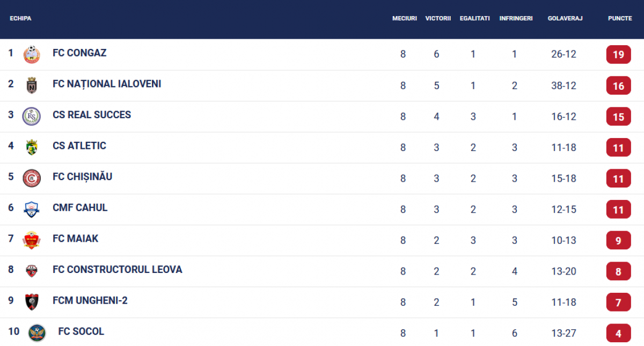Click the FC Chișinău round emblem
This screenshot has width=644, height=346.
[x=32, y=178]
